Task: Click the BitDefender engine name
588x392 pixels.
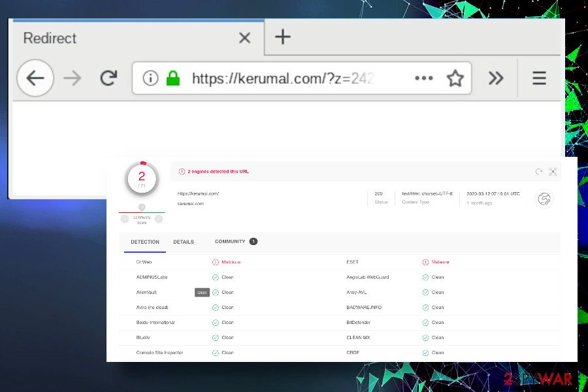Action: click(359, 322)
